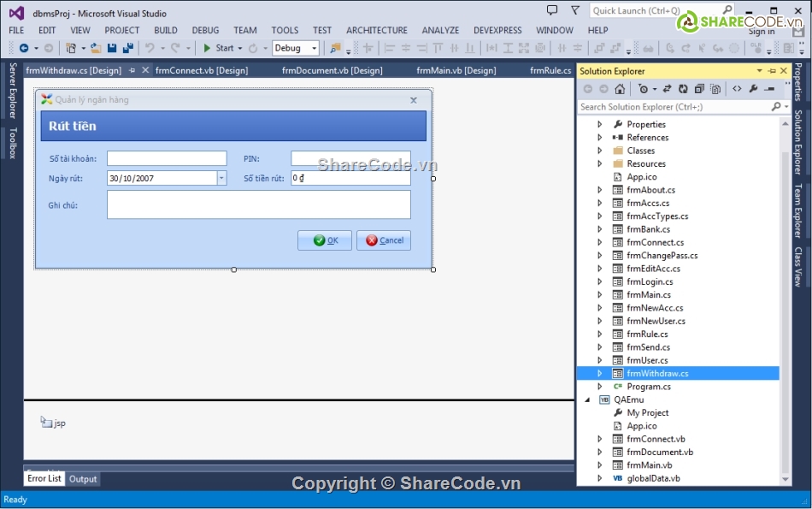Click the Ghi chú text area
Screen dimensions: 812x509
(x=259, y=204)
